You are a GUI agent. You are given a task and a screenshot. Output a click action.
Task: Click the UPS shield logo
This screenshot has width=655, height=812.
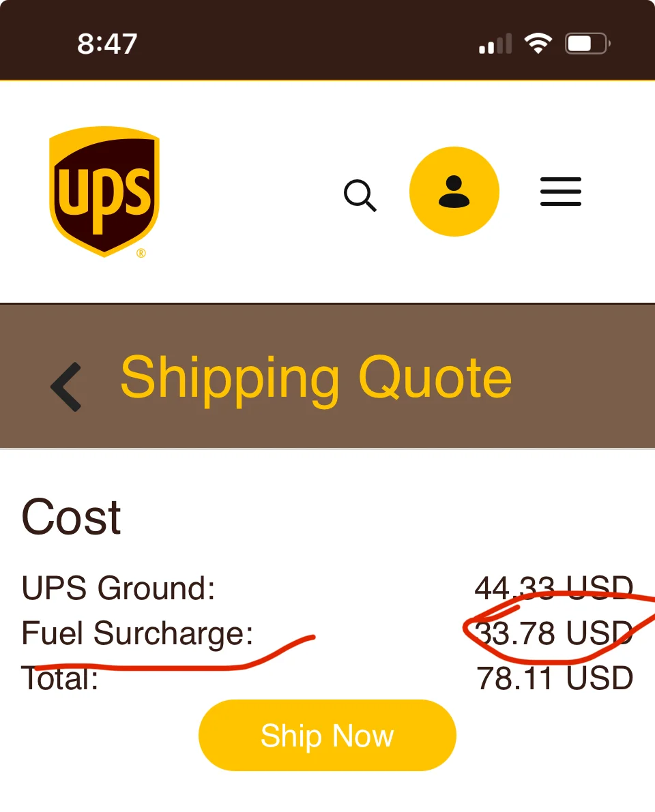tap(104, 191)
